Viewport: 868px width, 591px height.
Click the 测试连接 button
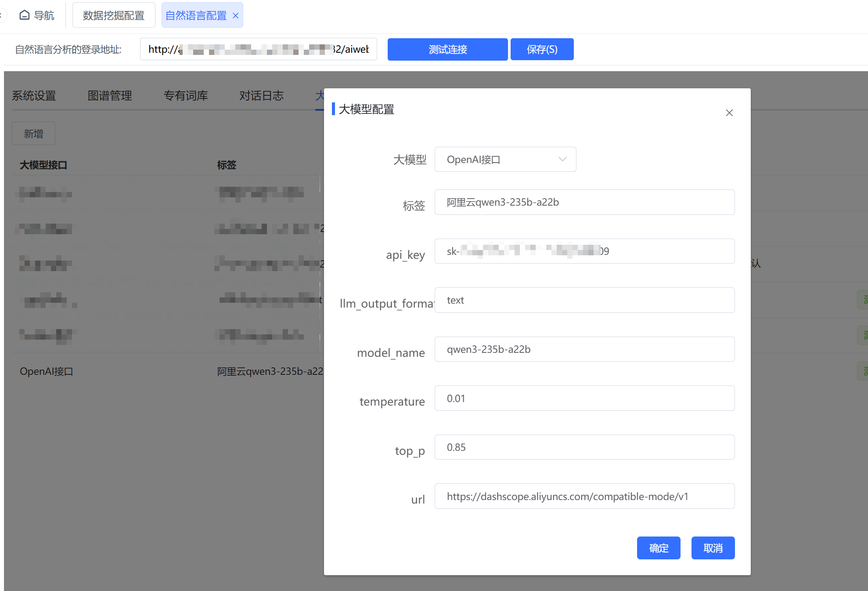447,49
